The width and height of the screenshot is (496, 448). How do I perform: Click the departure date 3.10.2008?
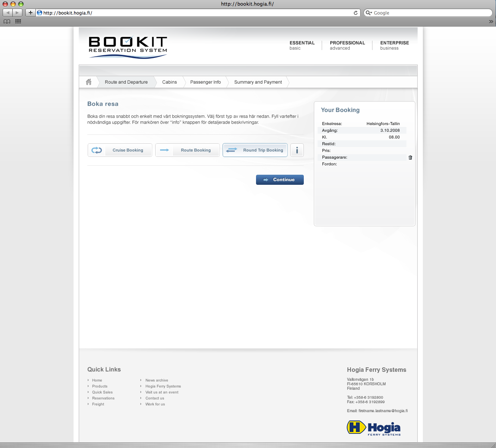(x=390, y=130)
